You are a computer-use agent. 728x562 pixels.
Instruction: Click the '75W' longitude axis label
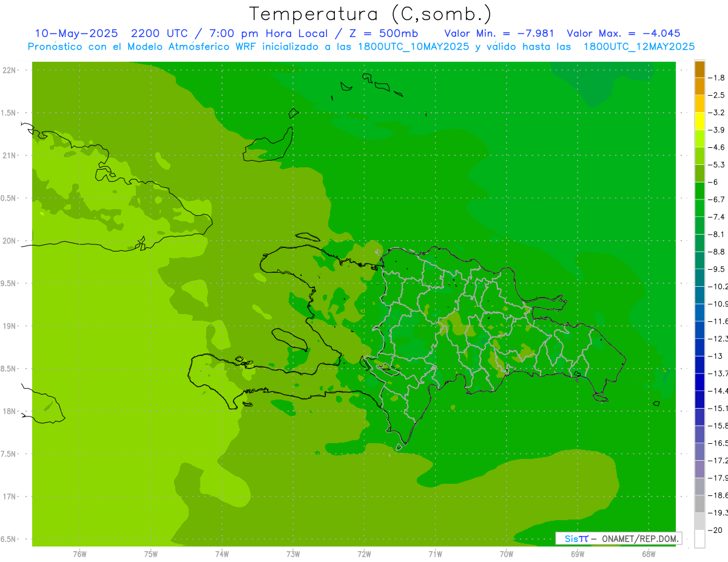click(x=151, y=554)
